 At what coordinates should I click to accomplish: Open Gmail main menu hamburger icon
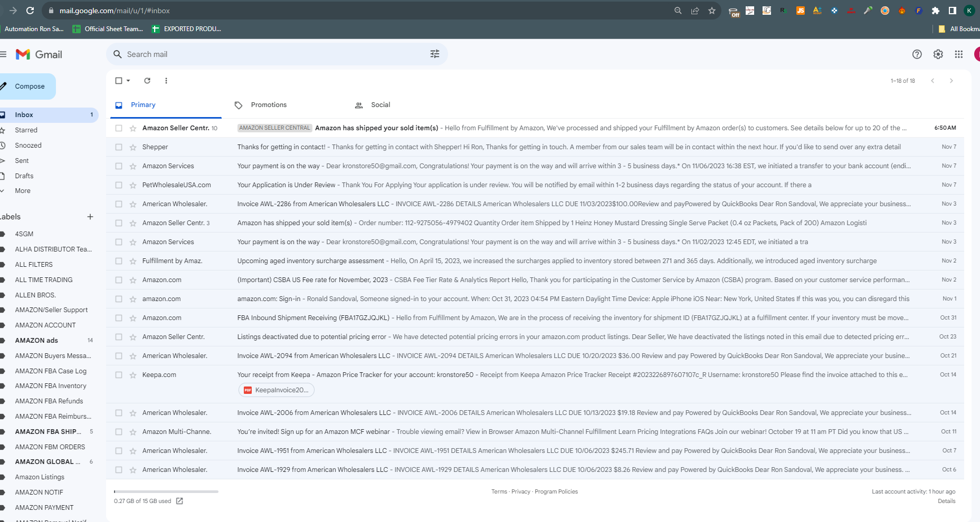pos(3,54)
